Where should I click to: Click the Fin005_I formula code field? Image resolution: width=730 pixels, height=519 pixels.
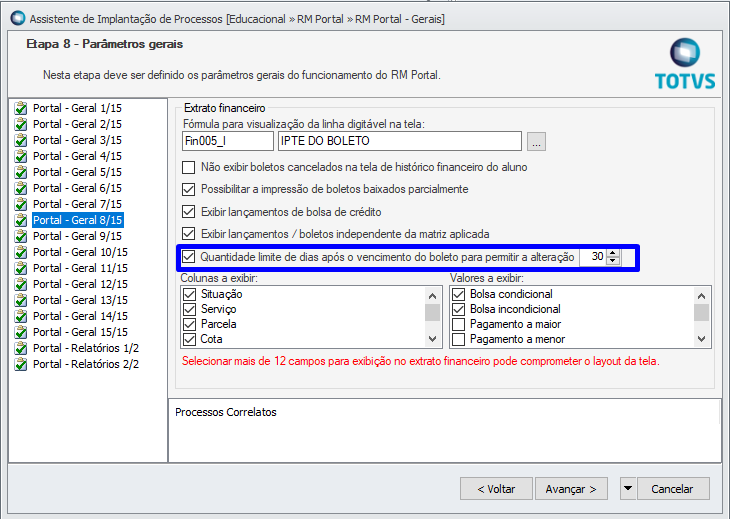(228, 141)
